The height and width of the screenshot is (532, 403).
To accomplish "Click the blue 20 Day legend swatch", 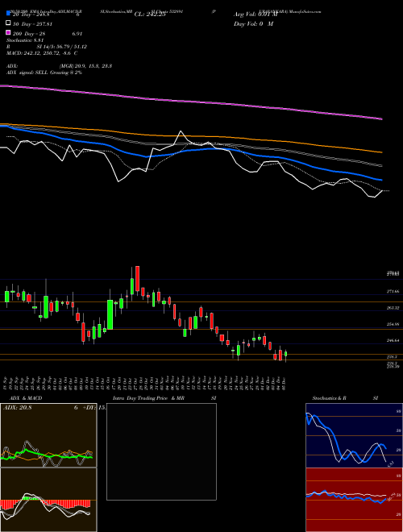I will point(8,14).
